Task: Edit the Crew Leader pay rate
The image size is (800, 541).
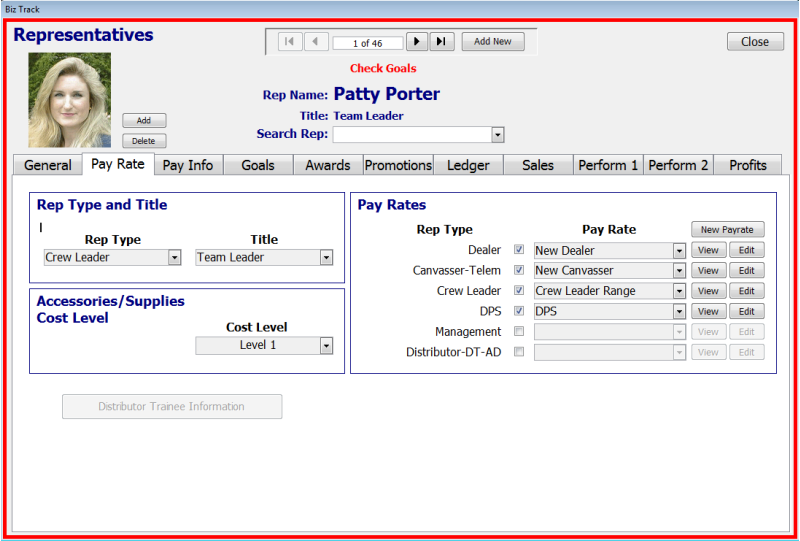Action: (x=746, y=291)
